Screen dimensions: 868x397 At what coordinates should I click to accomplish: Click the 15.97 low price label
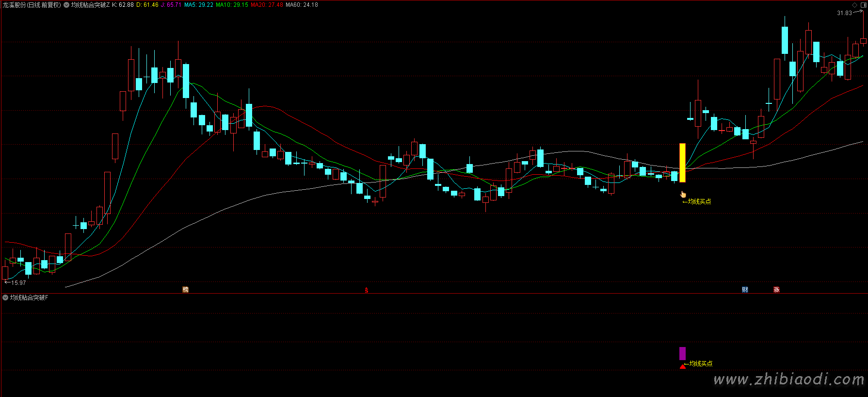click(18, 282)
